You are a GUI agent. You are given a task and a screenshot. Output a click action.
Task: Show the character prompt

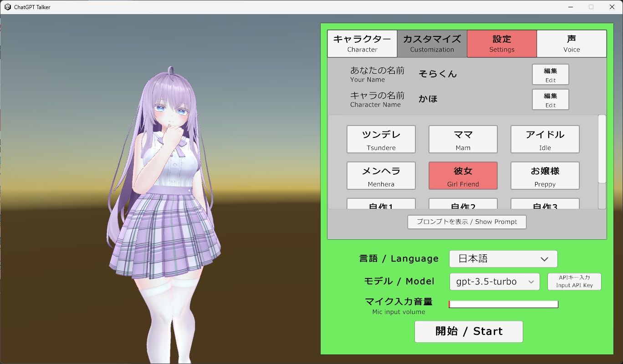point(467,222)
